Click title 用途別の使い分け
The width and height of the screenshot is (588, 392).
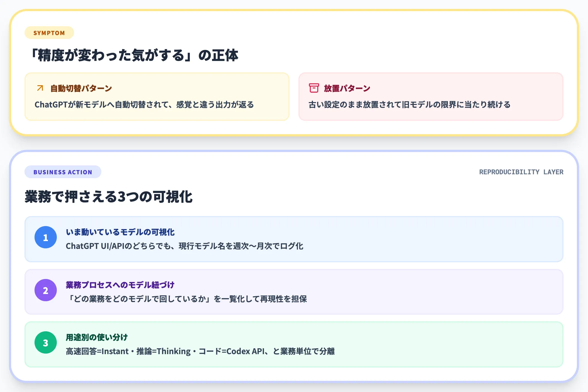97,337
